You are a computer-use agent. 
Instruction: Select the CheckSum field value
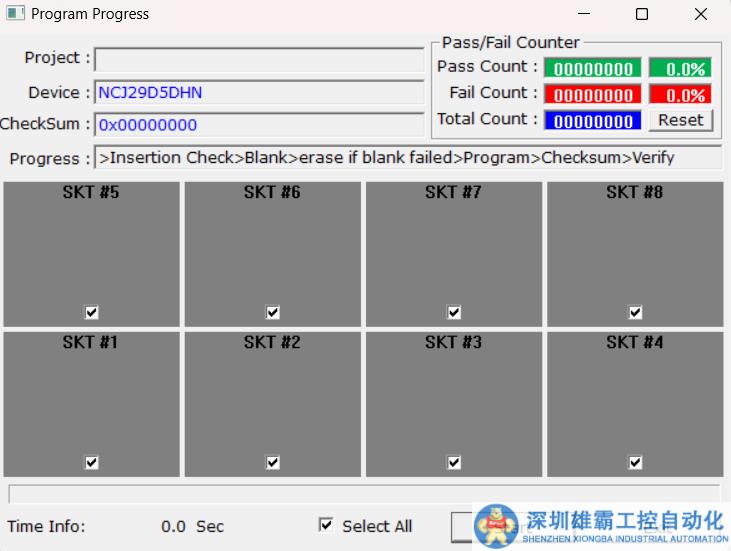pos(259,125)
